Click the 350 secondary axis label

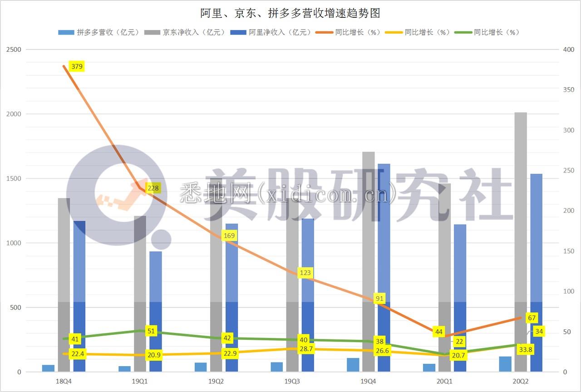[x=568, y=90]
